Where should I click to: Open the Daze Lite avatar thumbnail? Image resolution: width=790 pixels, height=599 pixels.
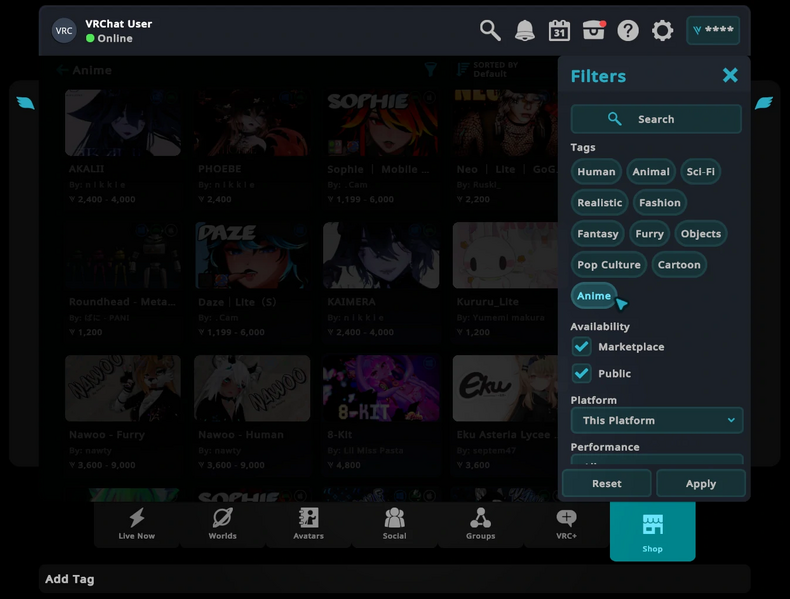tap(252, 255)
